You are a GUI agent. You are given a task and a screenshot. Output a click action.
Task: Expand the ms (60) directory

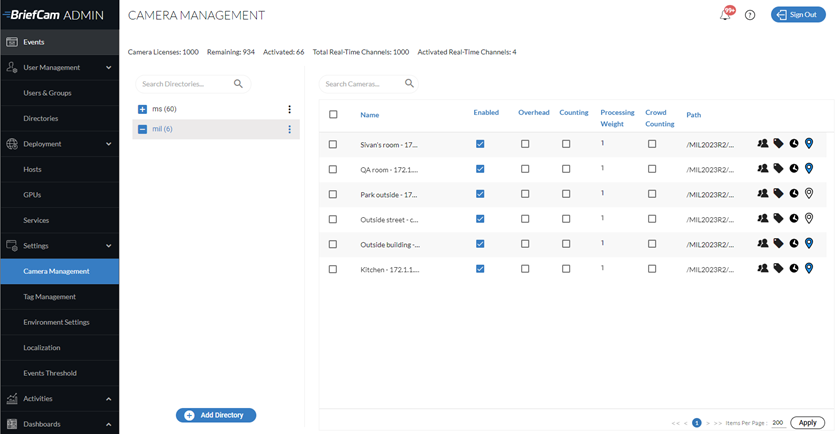pos(143,109)
